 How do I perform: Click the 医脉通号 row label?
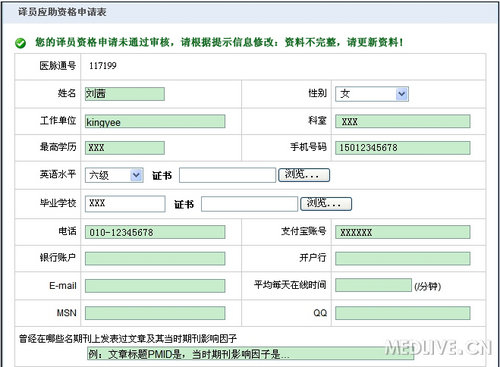(x=58, y=66)
